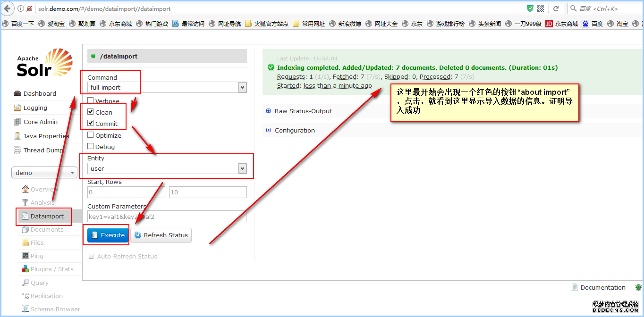
Task: Open the demo core selector dropdown
Action: (x=44, y=173)
